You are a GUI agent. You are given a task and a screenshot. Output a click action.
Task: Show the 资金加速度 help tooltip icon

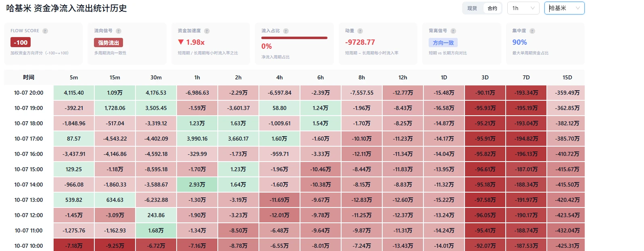coord(207,31)
